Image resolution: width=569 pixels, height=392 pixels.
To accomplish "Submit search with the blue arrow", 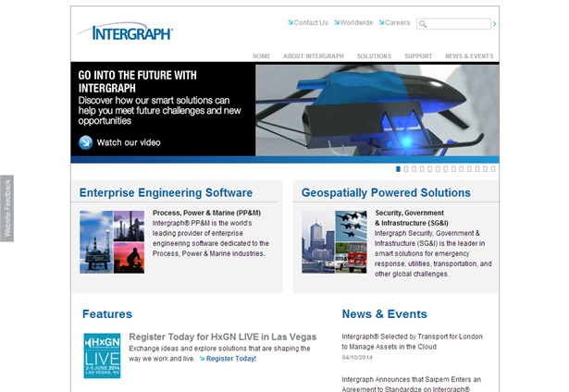I will [x=494, y=24].
